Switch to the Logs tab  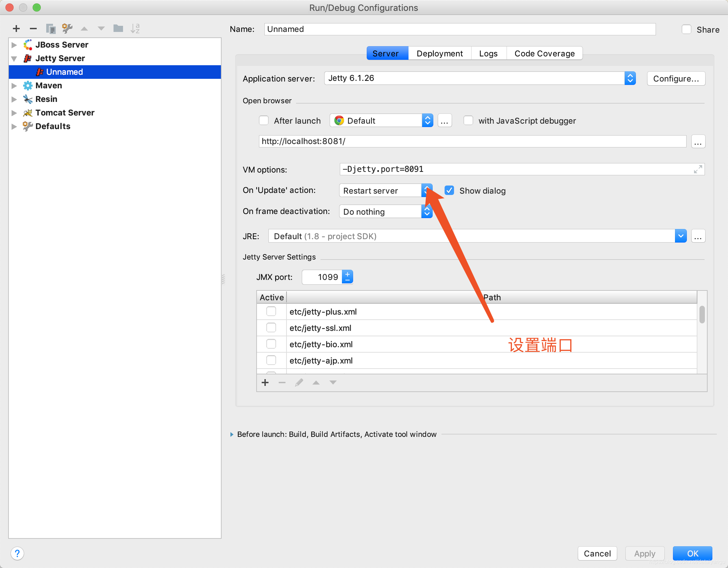pyautogui.click(x=489, y=53)
